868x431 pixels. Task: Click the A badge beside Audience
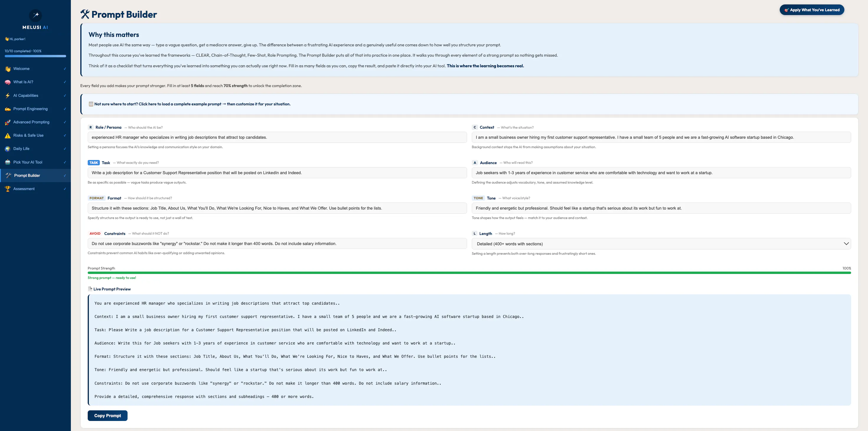(x=475, y=163)
